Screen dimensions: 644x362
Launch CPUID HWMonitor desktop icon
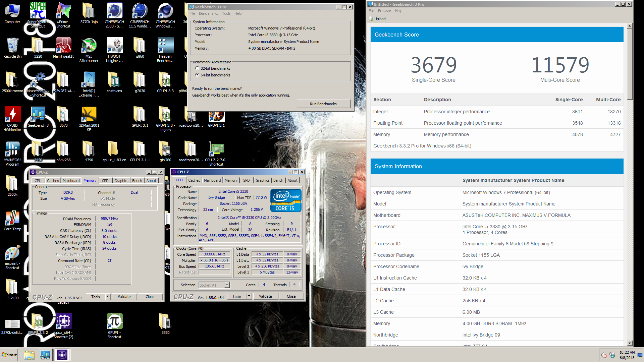[x=12, y=119]
